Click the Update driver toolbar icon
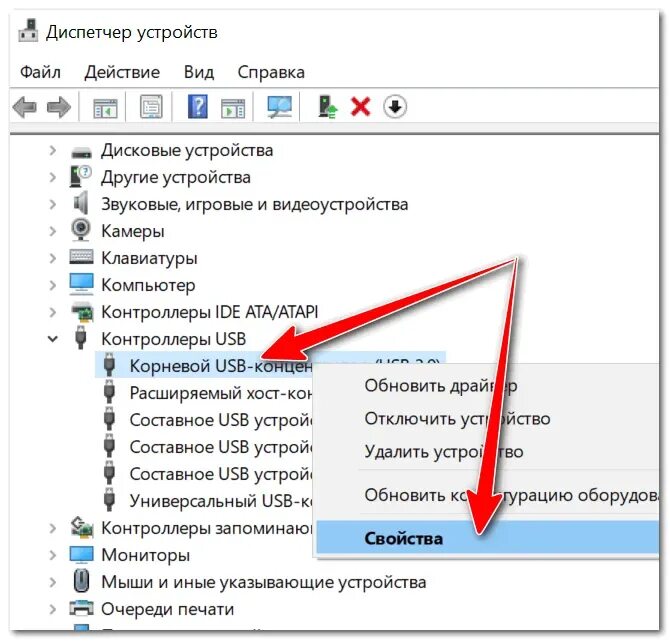This screenshot has width=670, height=641. coord(327,107)
